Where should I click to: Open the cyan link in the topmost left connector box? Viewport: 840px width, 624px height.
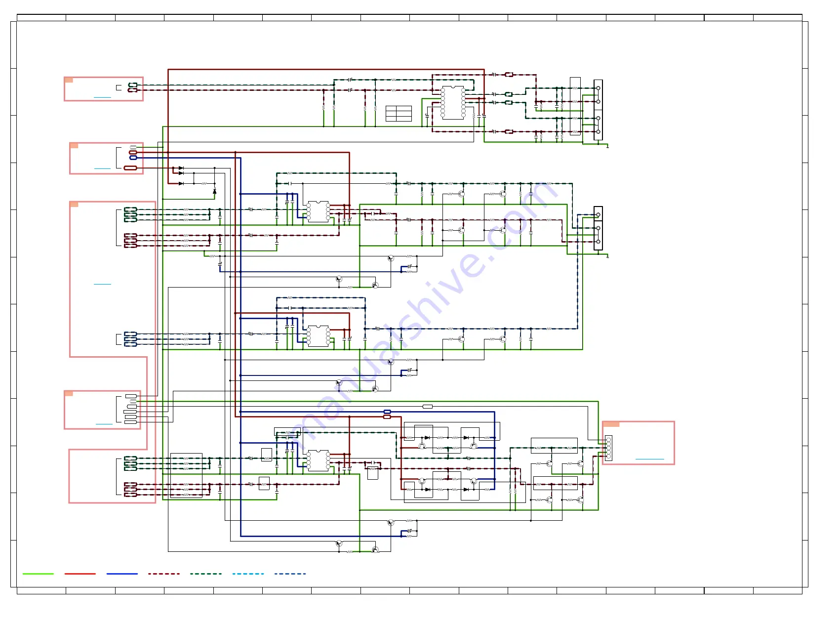pyautogui.click(x=102, y=97)
